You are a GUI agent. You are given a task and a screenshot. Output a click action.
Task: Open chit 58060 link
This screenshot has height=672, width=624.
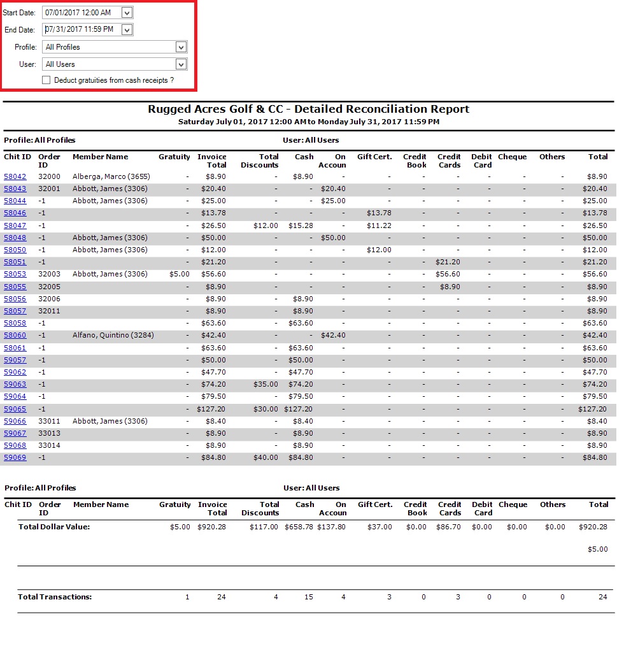point(15,336)
